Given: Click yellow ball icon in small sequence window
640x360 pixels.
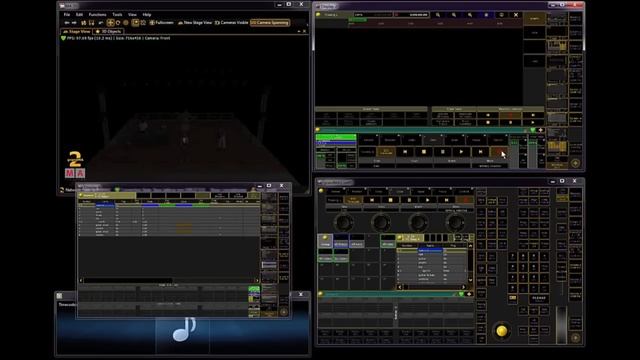Looking at the screenshot, I should click(80, 196).
